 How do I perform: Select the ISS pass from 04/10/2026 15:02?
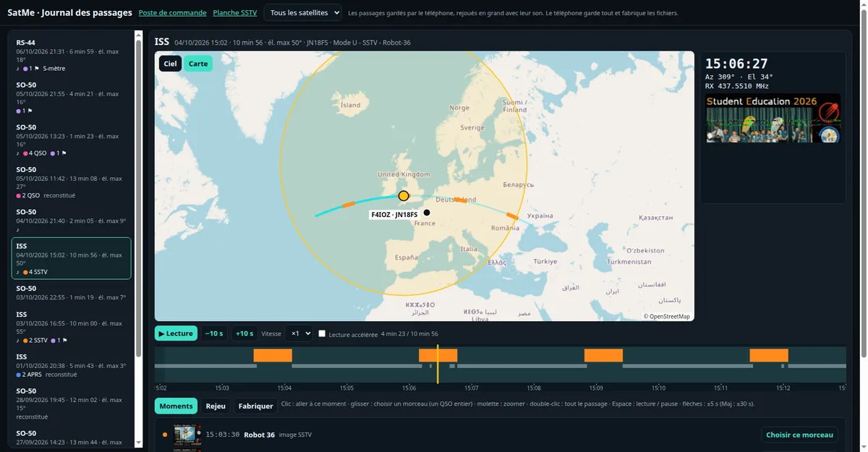[72, 258]
